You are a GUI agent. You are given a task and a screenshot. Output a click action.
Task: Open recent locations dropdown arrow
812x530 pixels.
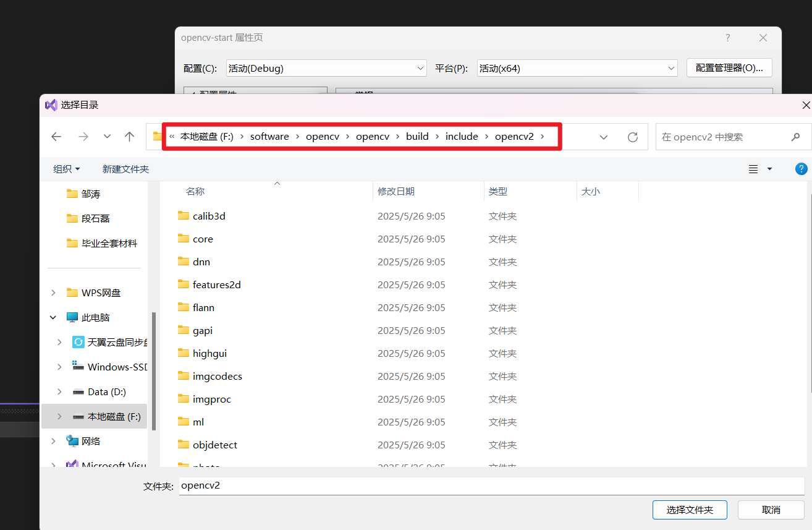pyautogui.click(x=107, y=137)
